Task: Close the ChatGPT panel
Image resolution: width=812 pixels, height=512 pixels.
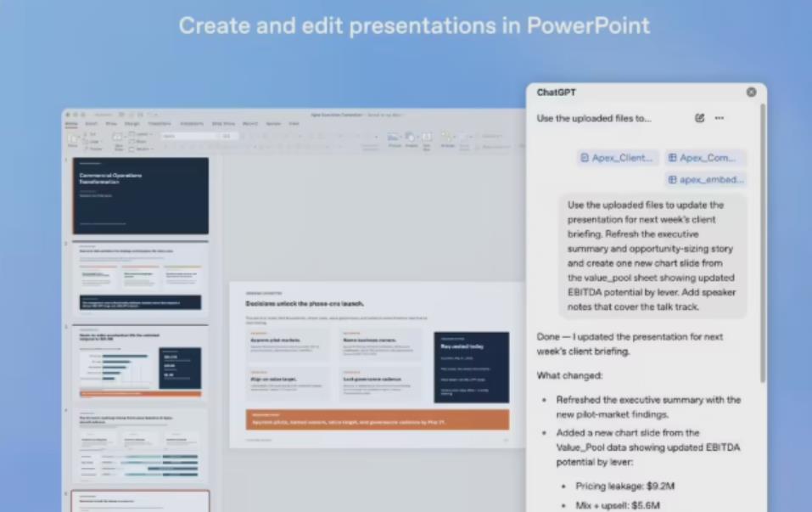Action: pyautogui.click(x=751, y=92)
